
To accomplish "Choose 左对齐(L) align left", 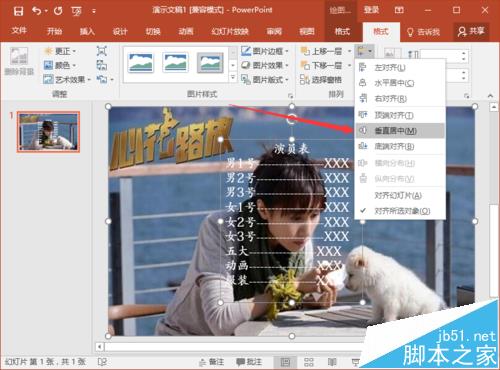I will click(400, 68).
